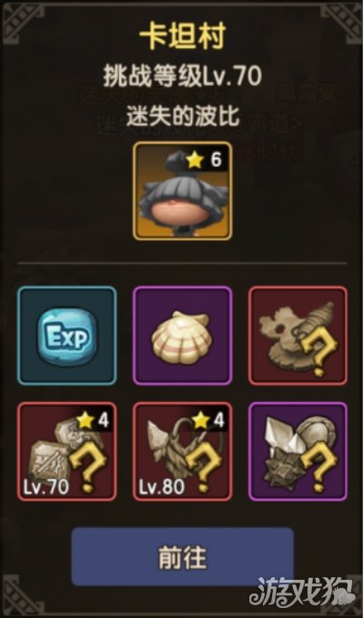364x618 pixels.
Task: Click the 游戏狗 watermark logo
Action: (300, 593)
